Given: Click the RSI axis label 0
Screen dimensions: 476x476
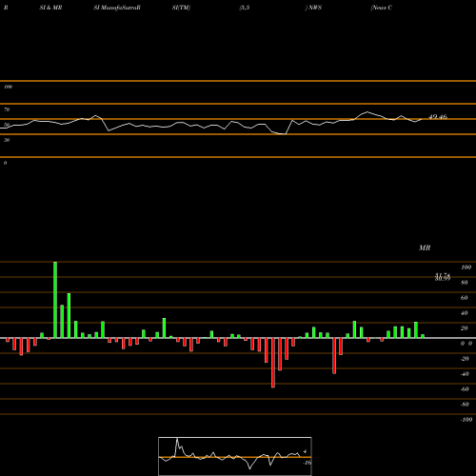Looking at the screenshot, I should (x=5, y=163).
